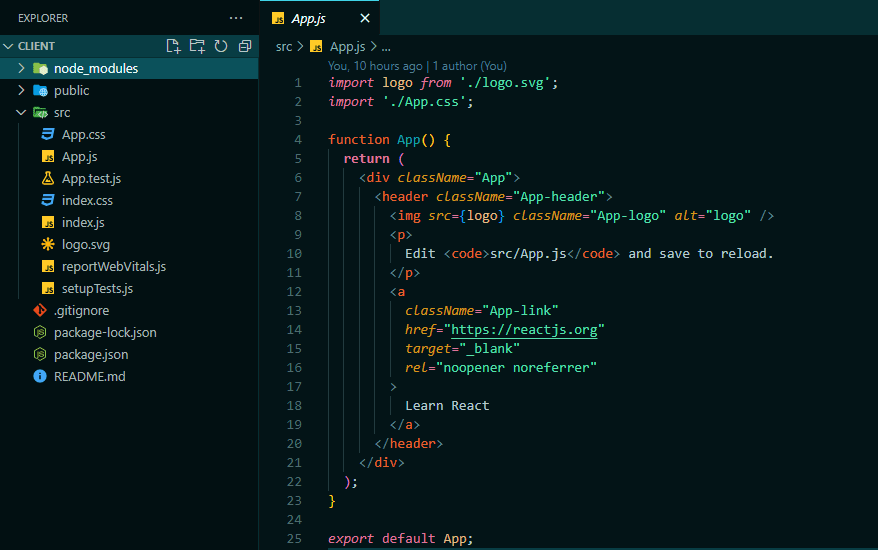Click the New Folder icon in Explorer header
This screenshot has width=878, height=550.
coord(197,46)
